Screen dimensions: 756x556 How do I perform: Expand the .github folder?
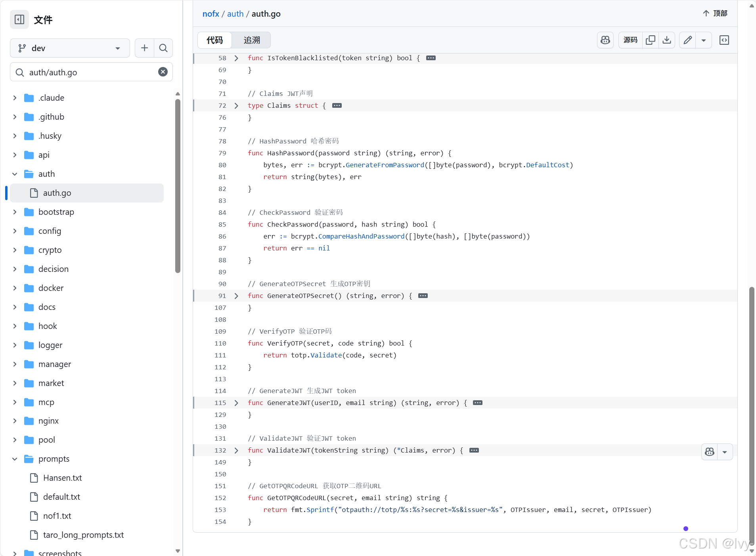pos(15,117)
